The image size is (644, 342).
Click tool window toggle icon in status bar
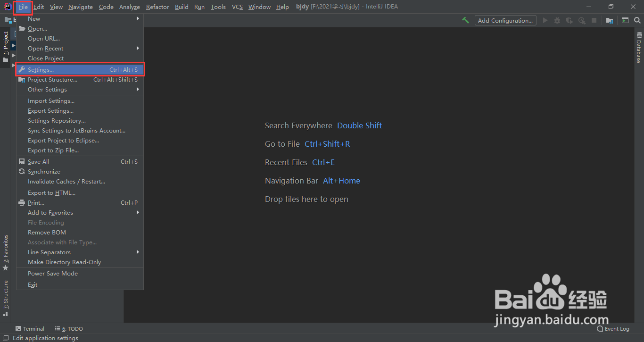pyautogui.click(x=6, y=338)
